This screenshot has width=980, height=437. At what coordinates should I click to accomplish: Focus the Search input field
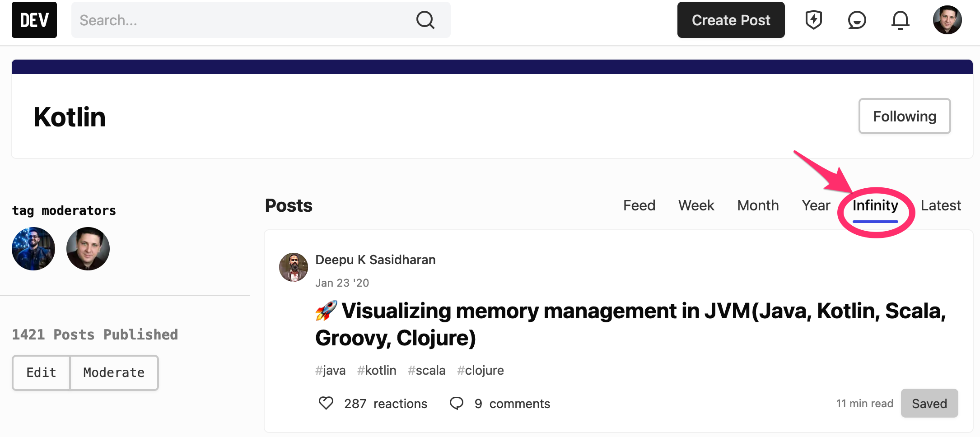[x=261, y=20]
